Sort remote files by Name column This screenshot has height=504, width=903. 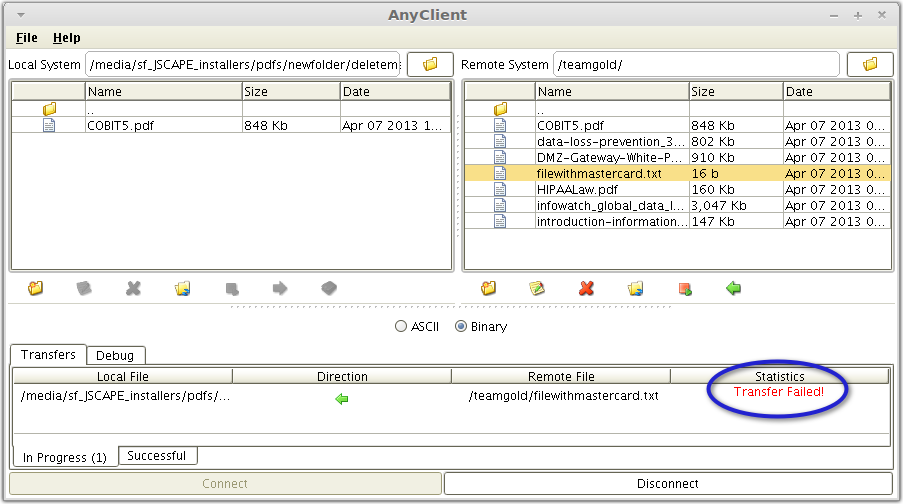[x=612, y=92]
